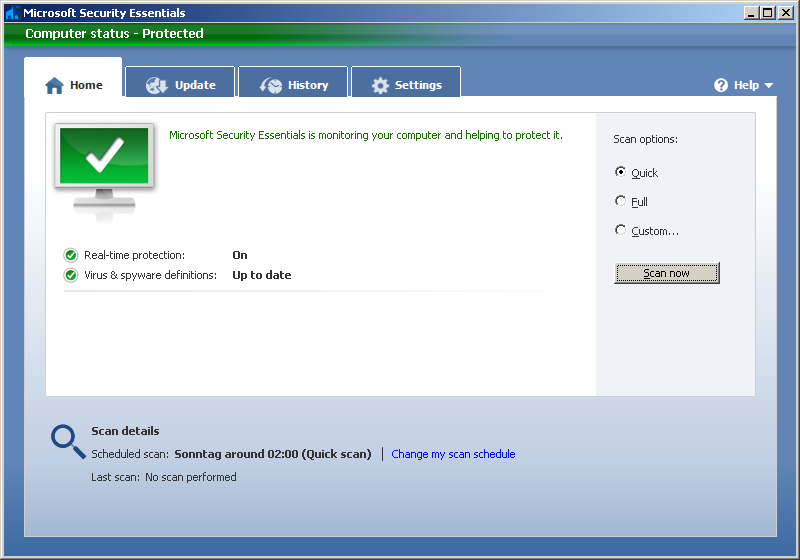Go to the Settings tab
The image size is (800, 560).
click(x=406, y=85)
